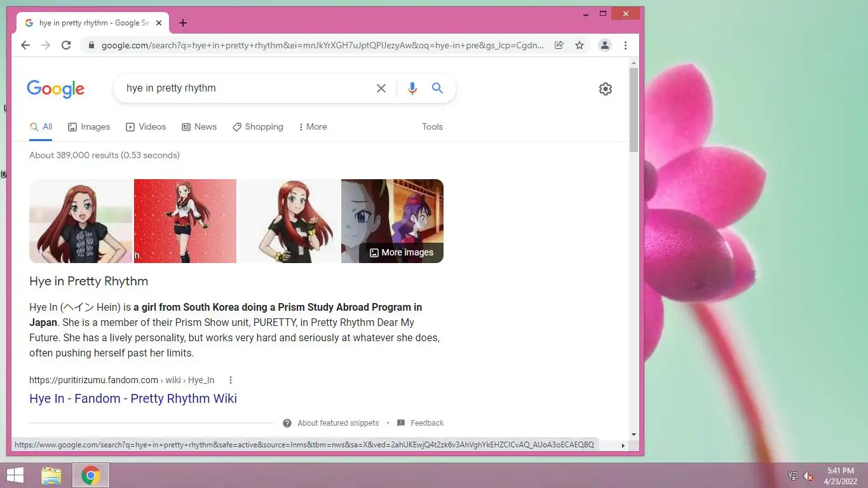Open File Explorer from taskbar
The width and height of the screenshot is (868, 488).
[51, 475]
